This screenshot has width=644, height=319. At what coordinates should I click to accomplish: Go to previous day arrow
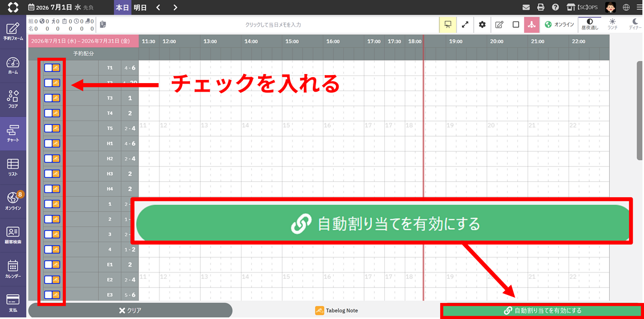pos(158,8)
